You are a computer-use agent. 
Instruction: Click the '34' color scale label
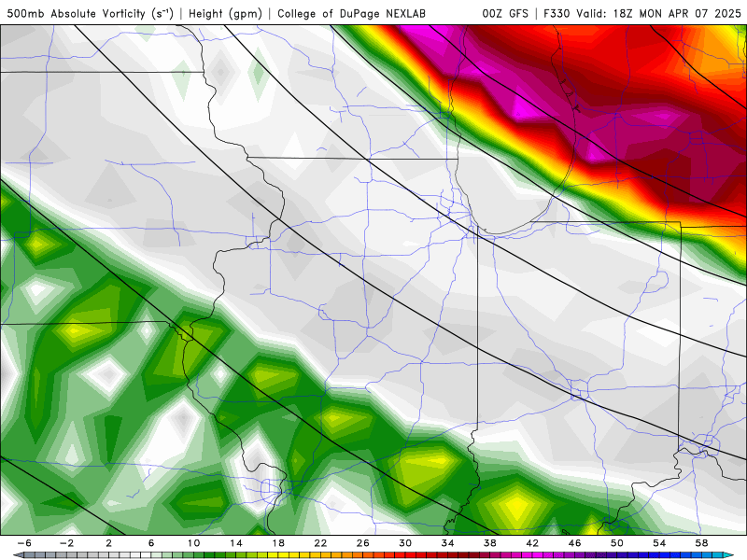click(448, 543)
